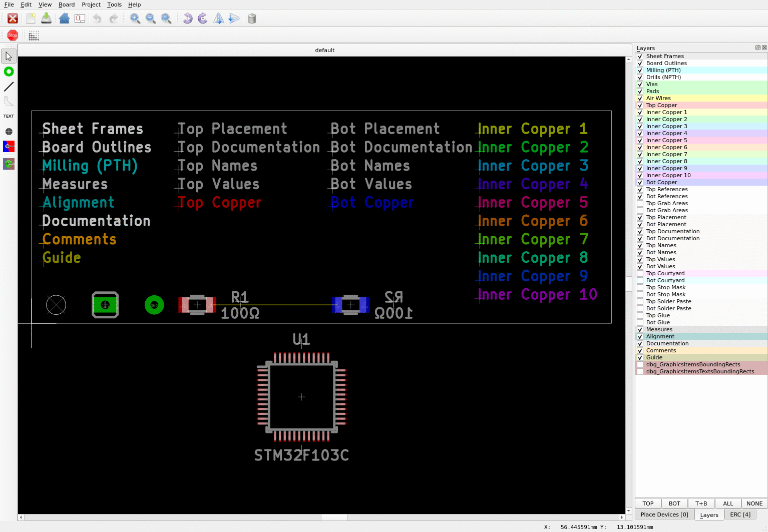Activate the Draw Polygon tool
The image size is (768, 532).
point(9,102)
